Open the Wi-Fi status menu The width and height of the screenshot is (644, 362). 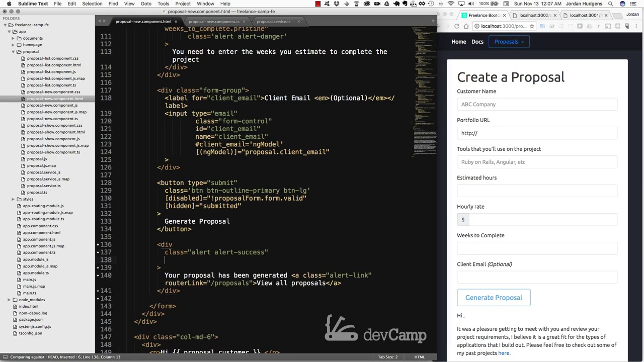coord(451,4)
